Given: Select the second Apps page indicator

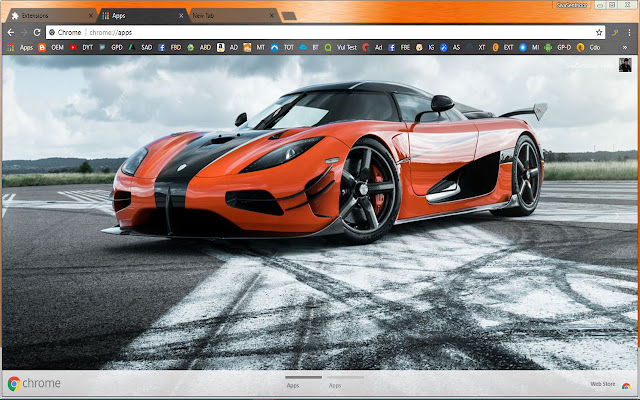Looking at the screenshot, I should 345,382.
